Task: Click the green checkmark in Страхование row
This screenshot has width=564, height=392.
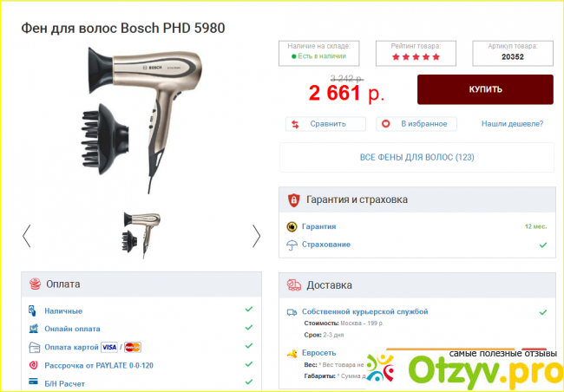Action: point(543,245)
